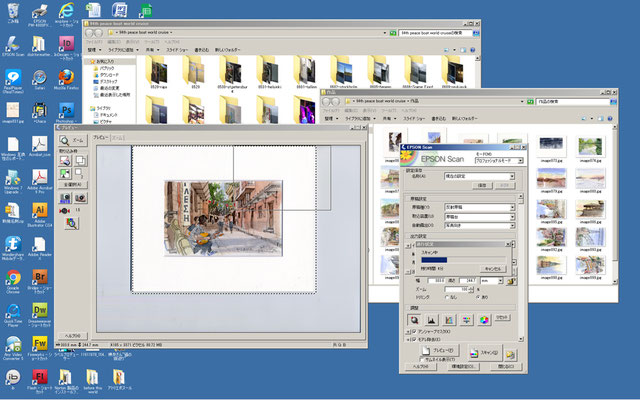Click the Reset button beside adjustment icons
Screen dimensions: 640x400
[x=502, y=318]
